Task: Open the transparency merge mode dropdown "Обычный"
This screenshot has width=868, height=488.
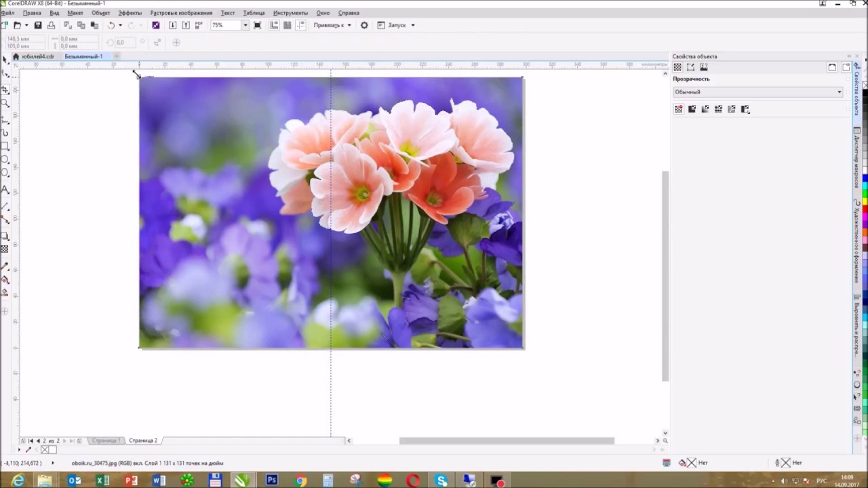Action: click(x=758, y=92)
